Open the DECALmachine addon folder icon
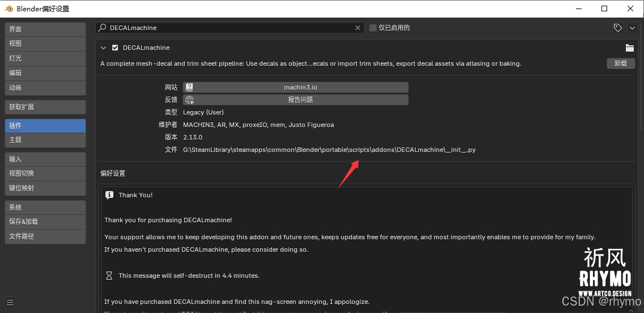This screenshot has height=313, width=644. [x=630, y=48]
